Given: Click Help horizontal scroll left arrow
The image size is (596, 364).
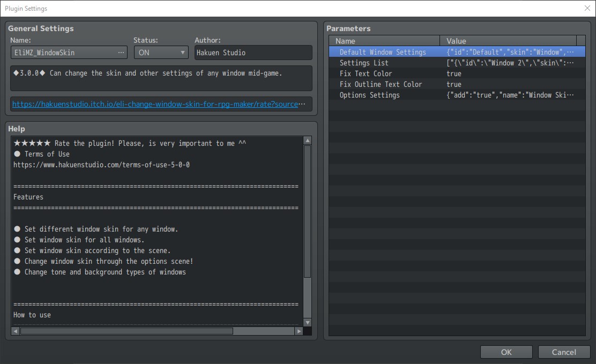Looking at the screenshot, I should (x=16, y=331).
